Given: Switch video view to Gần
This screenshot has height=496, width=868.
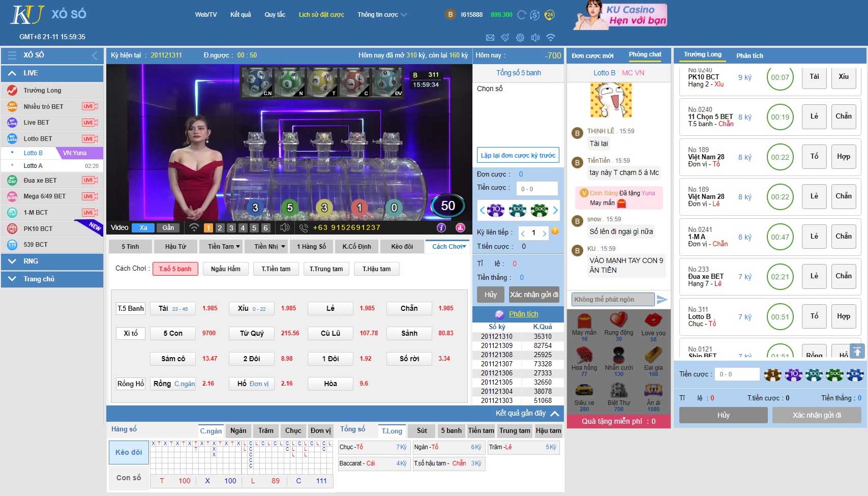Looking at the screenshot, I should tap(168, 227).
